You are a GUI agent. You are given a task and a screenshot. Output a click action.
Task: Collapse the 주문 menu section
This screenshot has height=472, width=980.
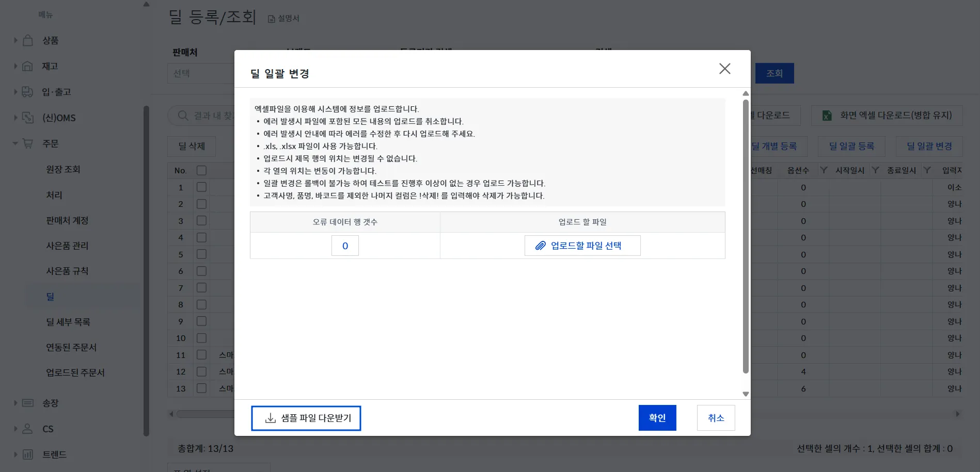tap(15, 143)
